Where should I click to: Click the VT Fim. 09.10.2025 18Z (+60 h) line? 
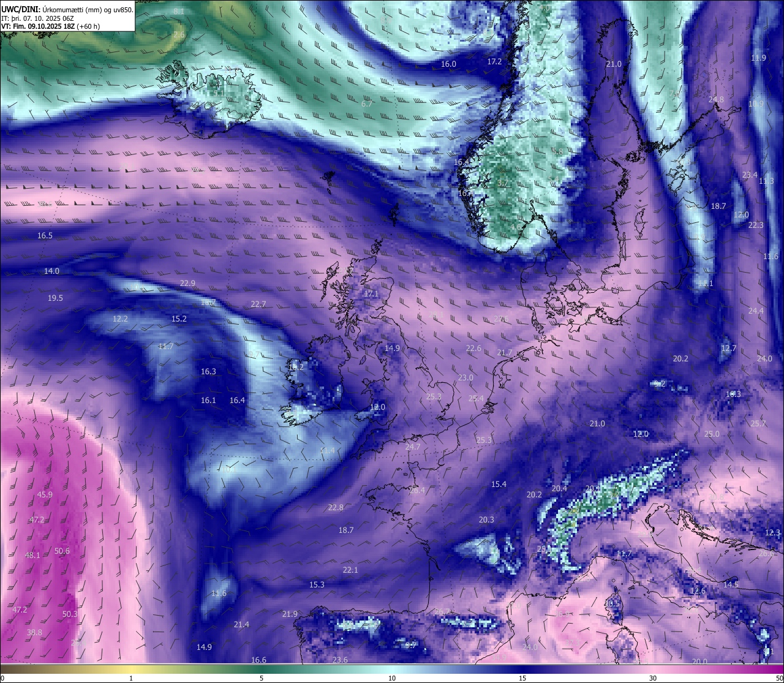[50, 26]
